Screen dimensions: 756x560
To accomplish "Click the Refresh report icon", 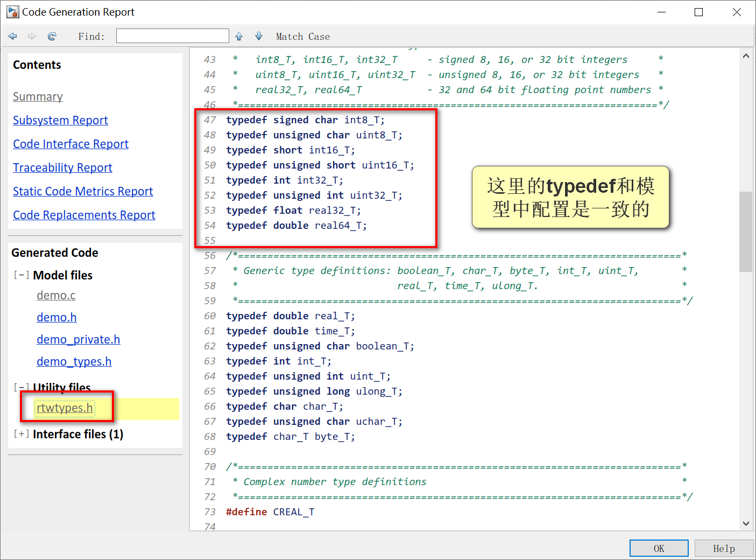I will [52, 36].
